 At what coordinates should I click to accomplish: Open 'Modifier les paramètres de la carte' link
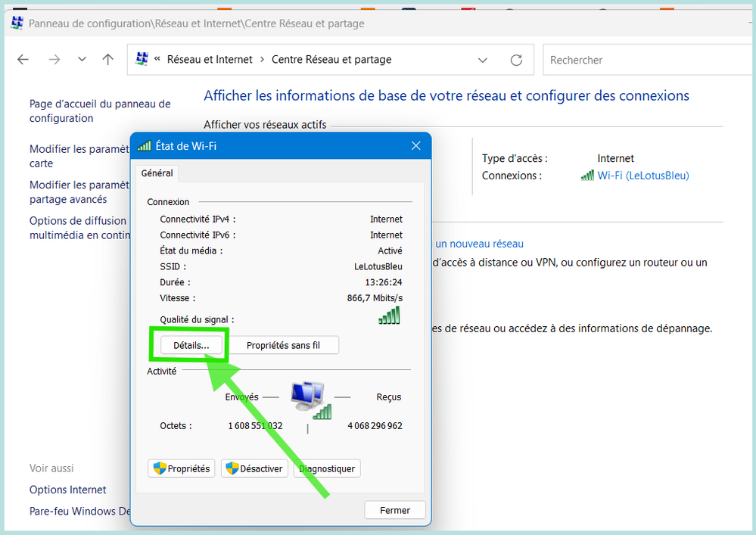79,156
